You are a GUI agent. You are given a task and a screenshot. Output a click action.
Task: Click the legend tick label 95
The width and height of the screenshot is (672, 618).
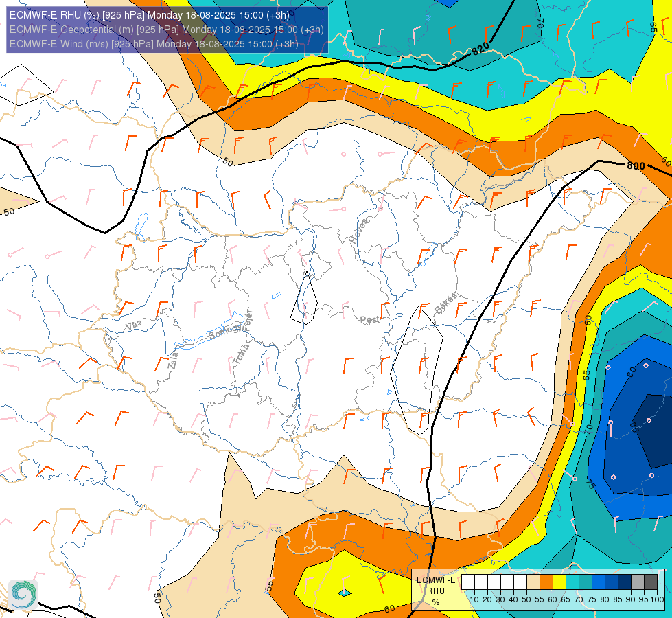click(x=643, y=599)
